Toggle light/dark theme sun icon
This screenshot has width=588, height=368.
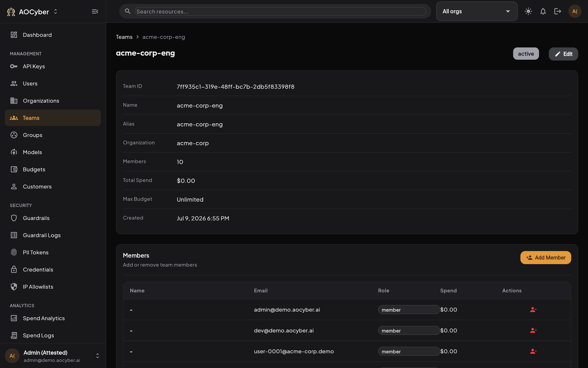tap(528, 11)
